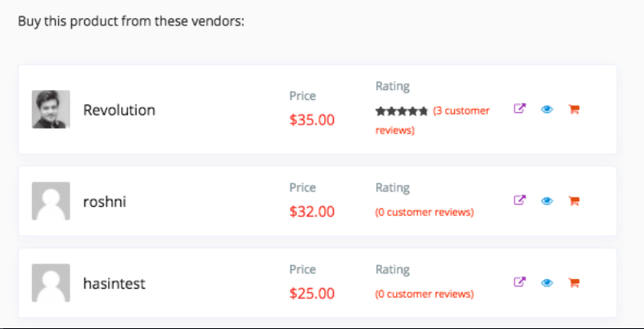This screenshot has width=644, height=329.
Task: Click hasintest vendor name
Action: (115, 283)
